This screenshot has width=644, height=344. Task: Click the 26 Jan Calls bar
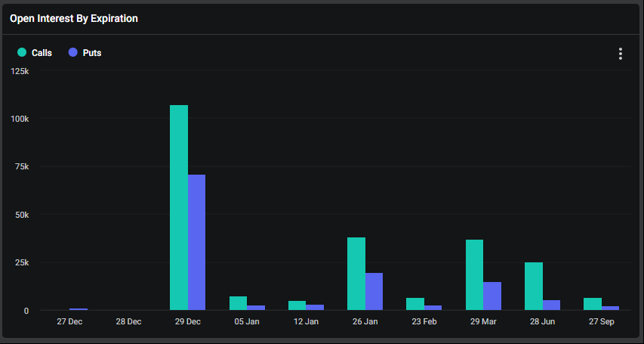(356, 274)
